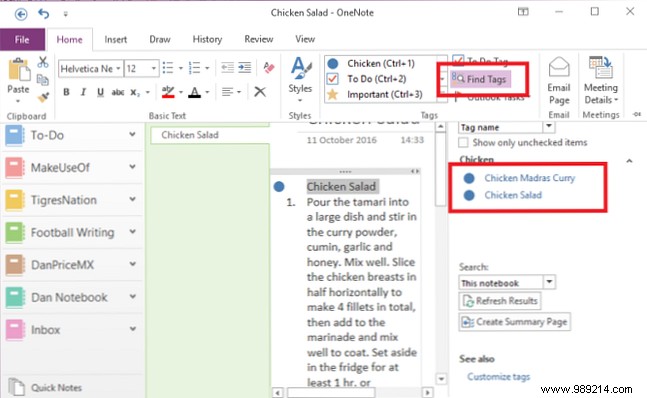The width and height of the screenshot is (647, 398).
Task: Toggle subscript formatting
Action: coord(135,92)
